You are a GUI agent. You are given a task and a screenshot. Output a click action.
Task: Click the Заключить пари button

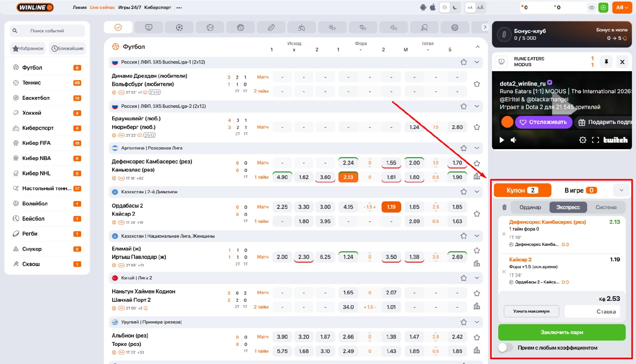(x=562, y=332)
